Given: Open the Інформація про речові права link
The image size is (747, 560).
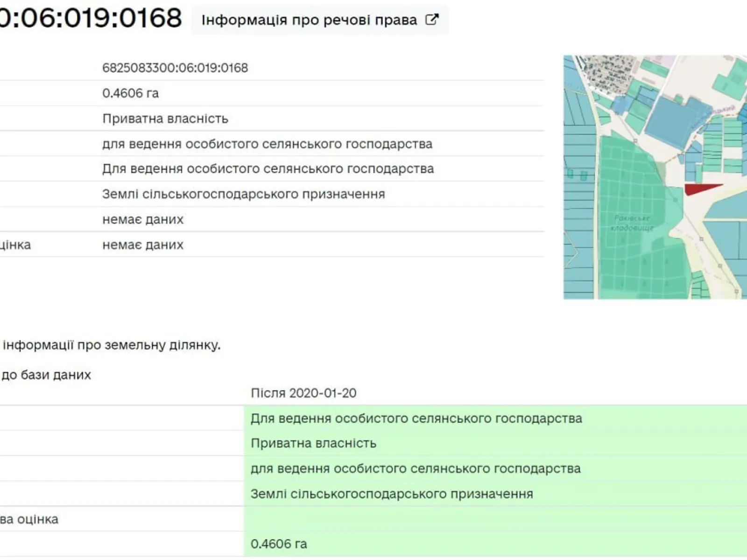Looking at the screenshot, I should (x=320, y=20).
